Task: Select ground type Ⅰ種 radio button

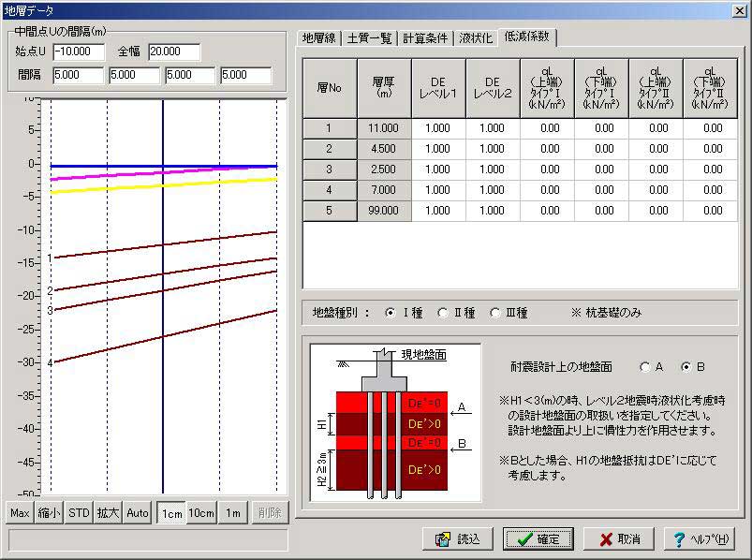Action: pyautogui.click(x=391, y=313)
